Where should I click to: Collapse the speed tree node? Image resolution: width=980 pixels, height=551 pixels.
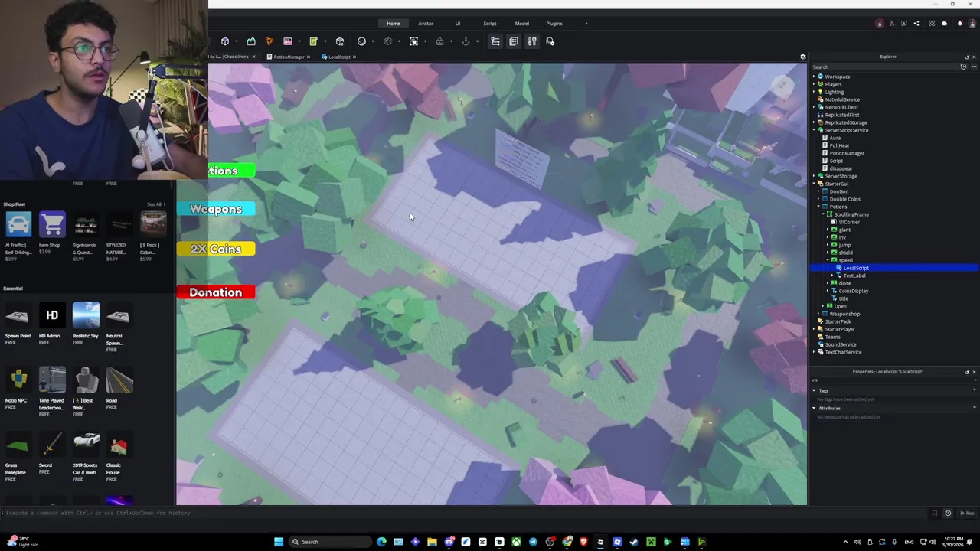coord(828,260)
